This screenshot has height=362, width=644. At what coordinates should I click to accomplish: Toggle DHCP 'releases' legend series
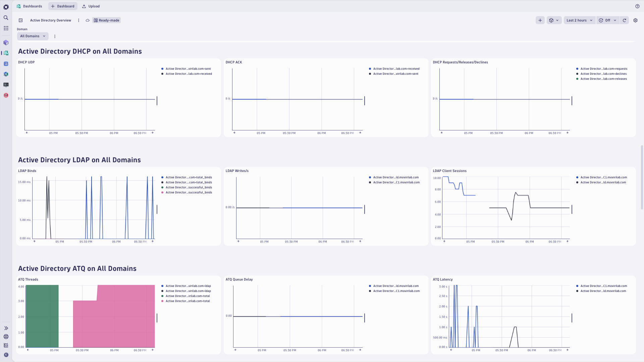click(601, 79)
